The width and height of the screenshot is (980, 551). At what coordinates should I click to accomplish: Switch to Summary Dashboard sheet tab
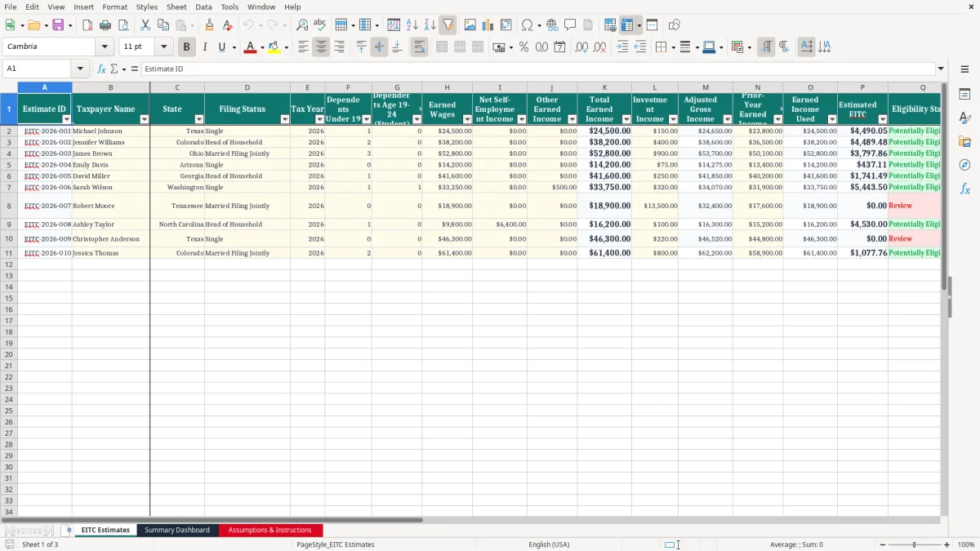[177, 530]
